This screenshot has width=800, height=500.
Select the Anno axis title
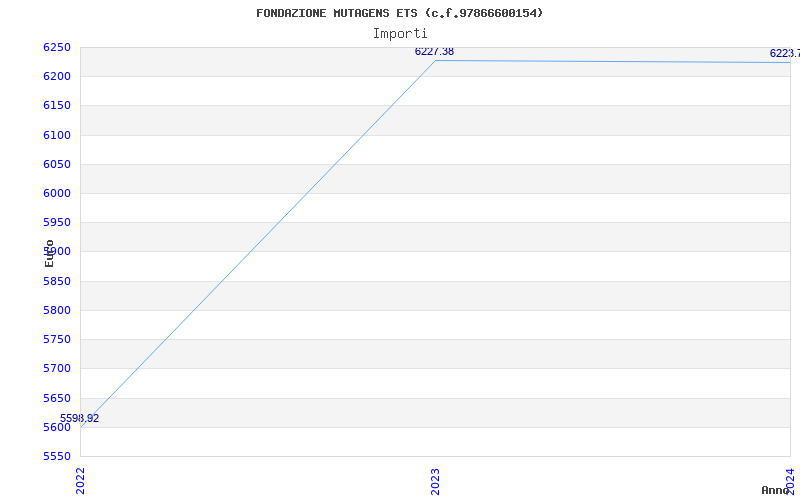tap(776, 490)
